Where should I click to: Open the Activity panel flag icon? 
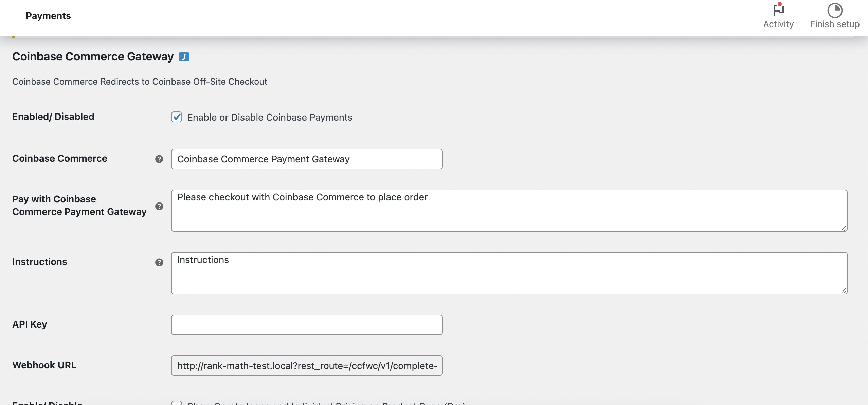click(x=778, y=10)
